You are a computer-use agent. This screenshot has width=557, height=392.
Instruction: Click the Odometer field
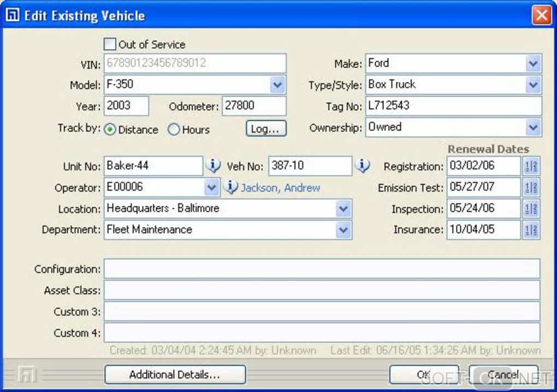[x=254, y=106]
